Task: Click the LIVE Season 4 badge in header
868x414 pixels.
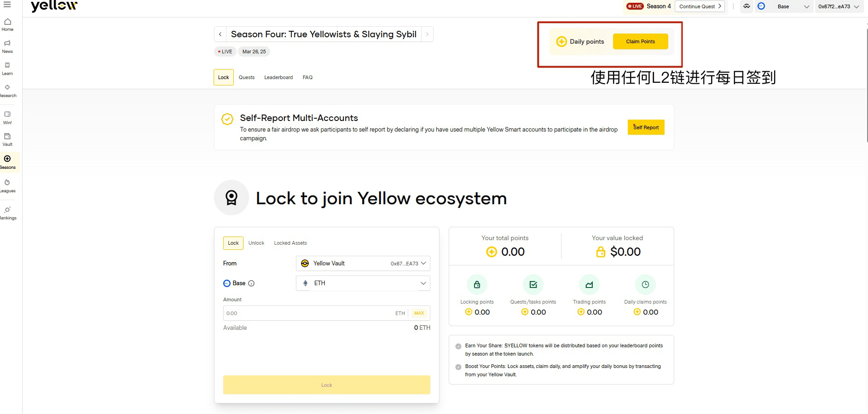Action: (648, 6)
